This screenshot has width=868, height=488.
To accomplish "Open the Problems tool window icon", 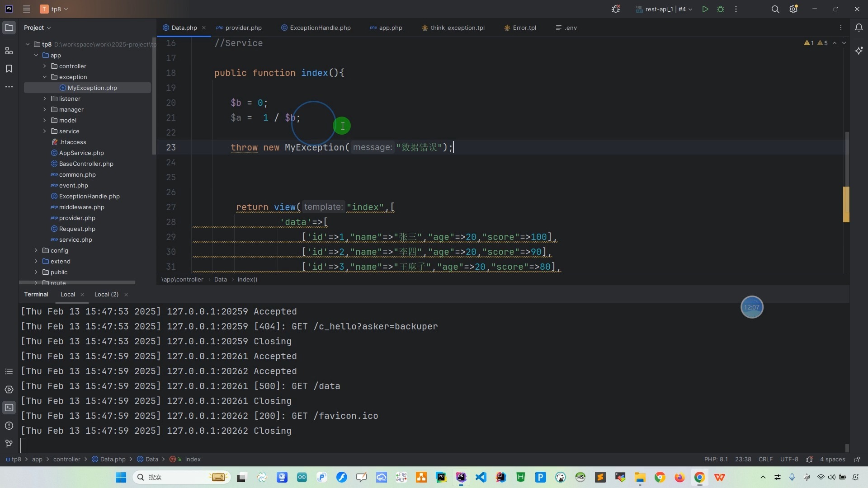I will coord(9,426).
